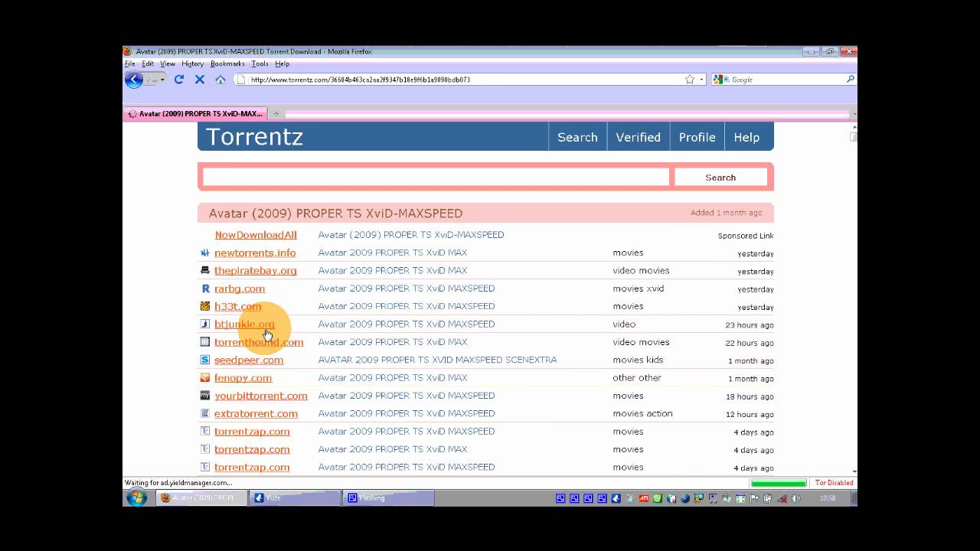Viewport: 980px width, 551px height.
Task: Open the Torrentz Help nav link
Action: coord(746,137)
